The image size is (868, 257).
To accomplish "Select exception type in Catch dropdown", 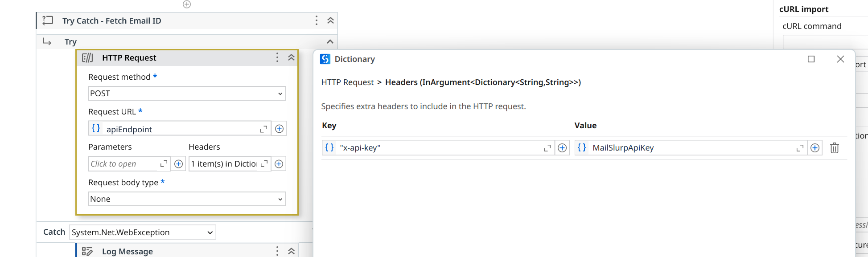I will click(142, 233).
